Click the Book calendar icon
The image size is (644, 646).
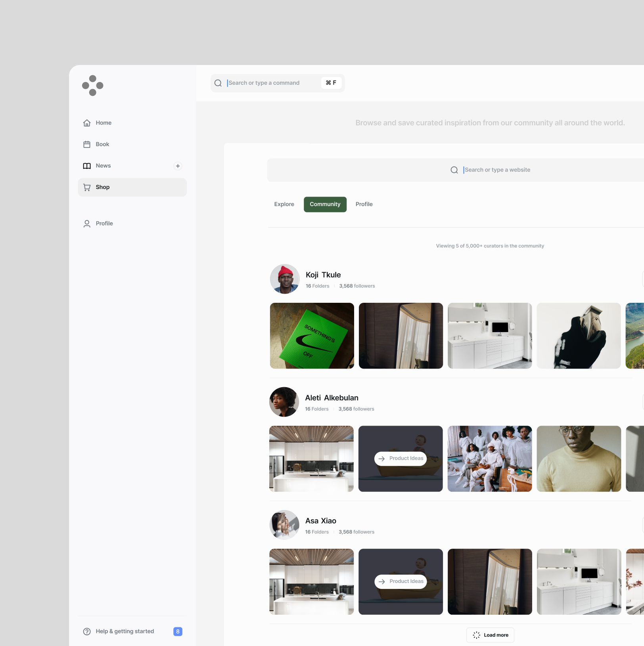[87, 144]
